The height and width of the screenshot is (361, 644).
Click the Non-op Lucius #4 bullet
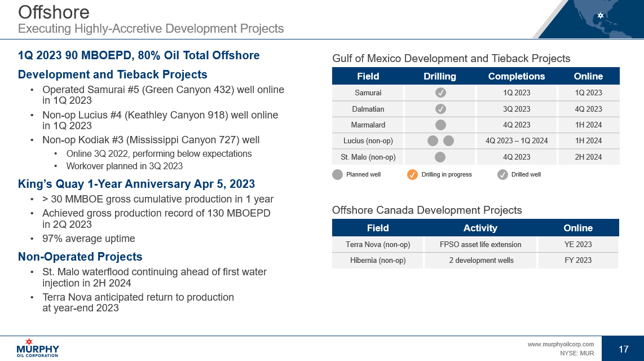[160, 120]
